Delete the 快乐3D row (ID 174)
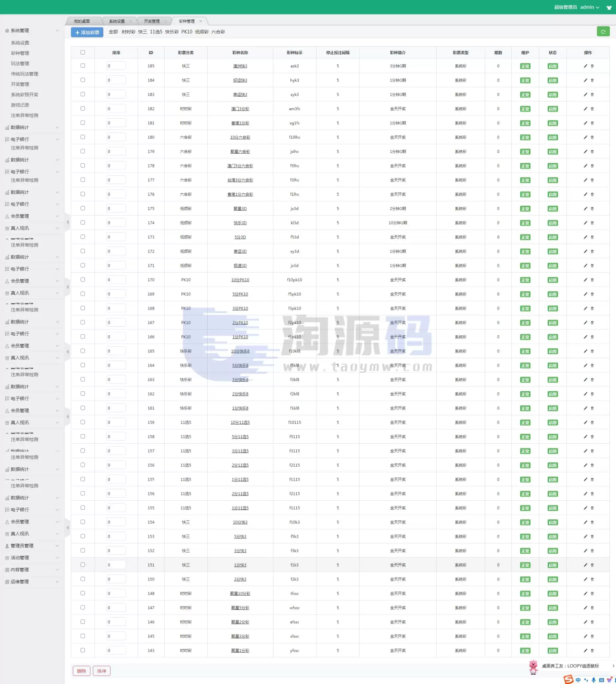 click(x=592, y=223)
